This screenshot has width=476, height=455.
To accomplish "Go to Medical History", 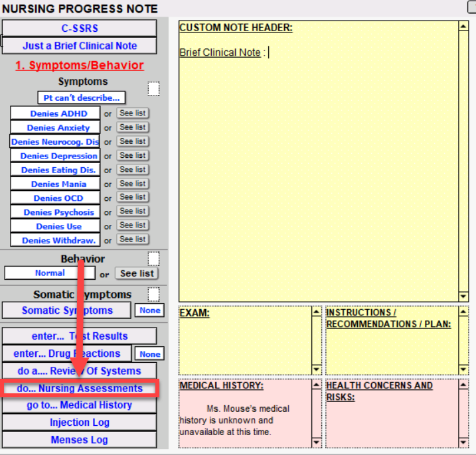I will click(80, 405).
